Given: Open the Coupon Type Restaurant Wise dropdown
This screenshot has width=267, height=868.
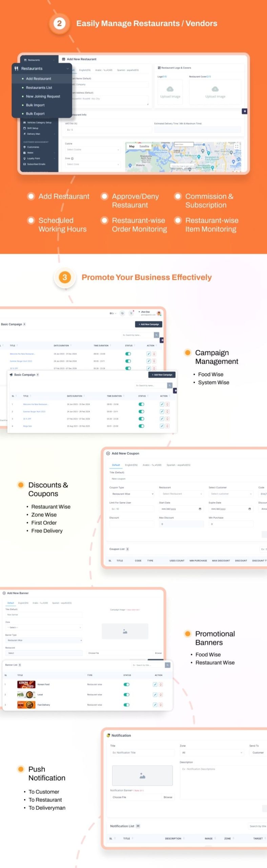Looking at the screenshot, I should pyautogui.click(x=132, y=494).
